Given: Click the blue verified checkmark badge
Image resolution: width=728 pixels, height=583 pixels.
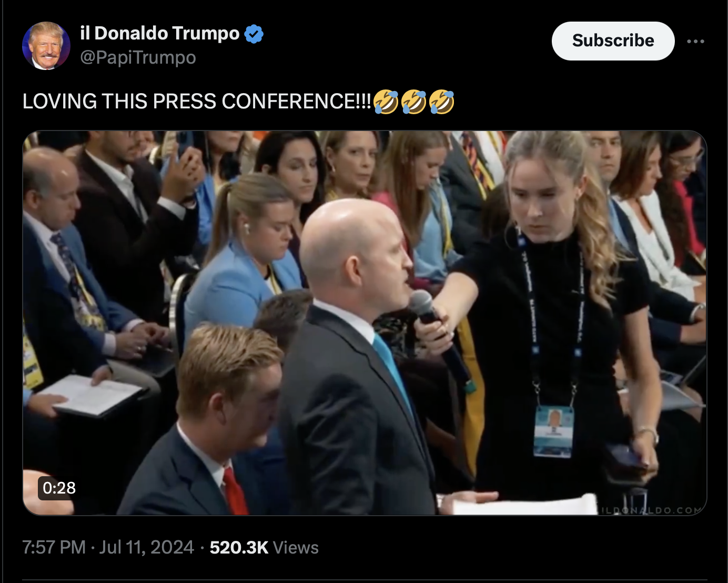Looking at the screenshot, I should 254,34.
